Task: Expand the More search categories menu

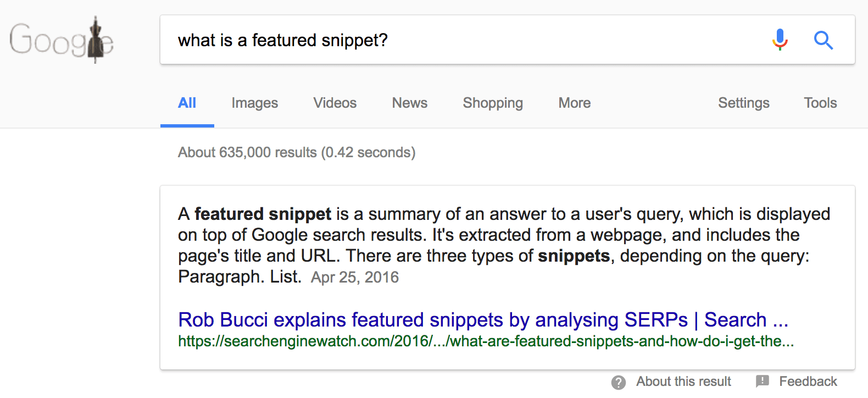Action: pos(575,103)
